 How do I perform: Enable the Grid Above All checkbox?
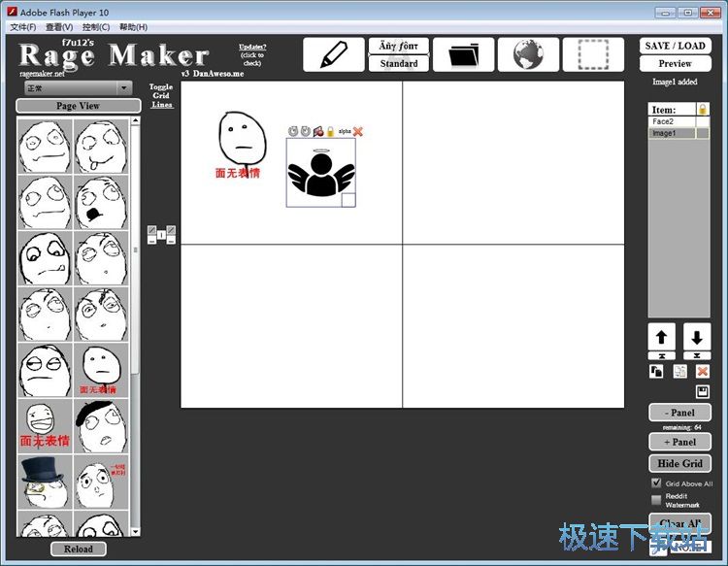click(x=656, y=483)
